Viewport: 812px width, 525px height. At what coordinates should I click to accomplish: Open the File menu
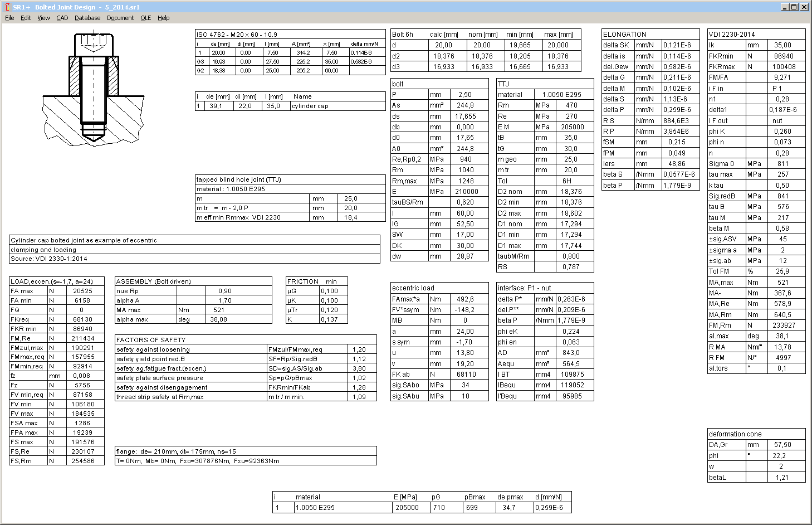(9, 18)
